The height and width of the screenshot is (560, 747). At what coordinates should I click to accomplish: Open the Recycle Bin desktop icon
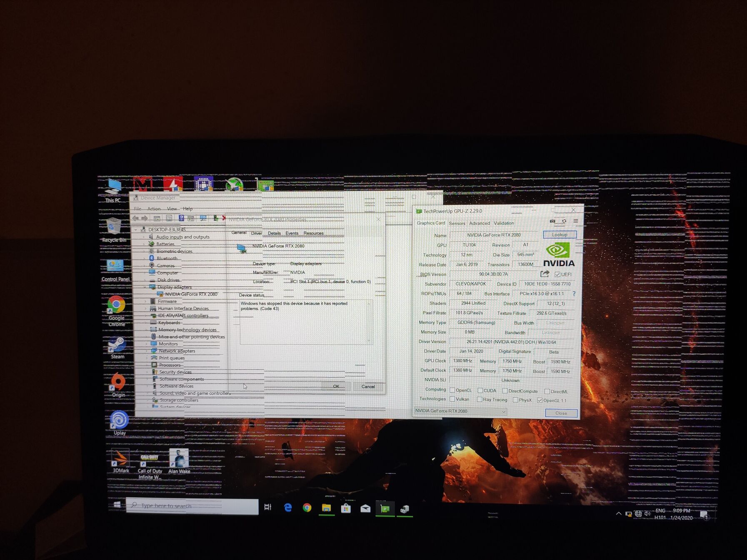pos(114,230)
